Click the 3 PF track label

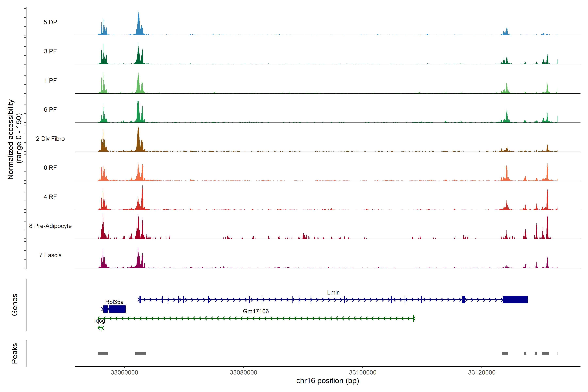50,51
